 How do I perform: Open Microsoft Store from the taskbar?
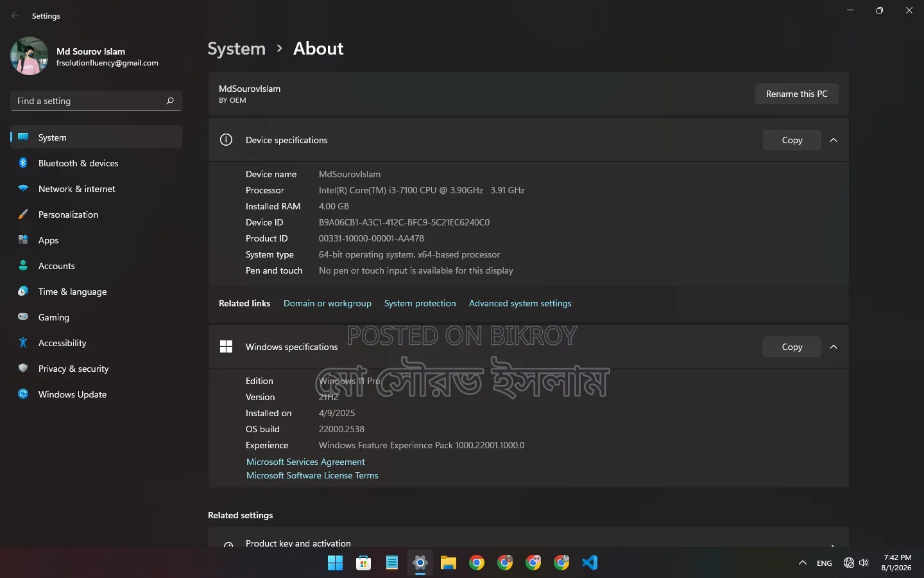pyautogui.click(x=364, y=563)
